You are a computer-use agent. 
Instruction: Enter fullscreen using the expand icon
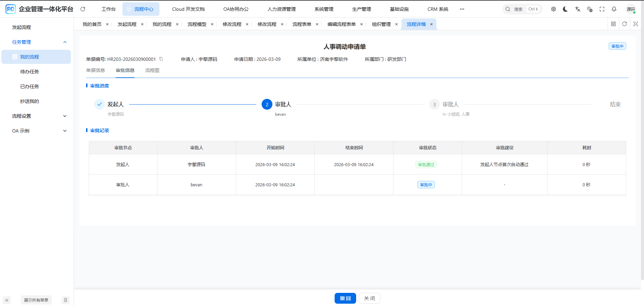pos(602,9)
